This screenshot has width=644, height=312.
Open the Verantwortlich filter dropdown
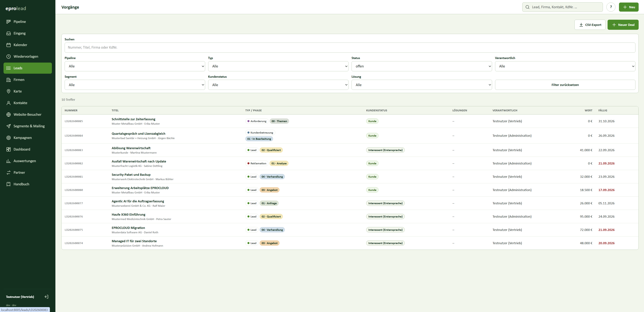pos(565,66)
